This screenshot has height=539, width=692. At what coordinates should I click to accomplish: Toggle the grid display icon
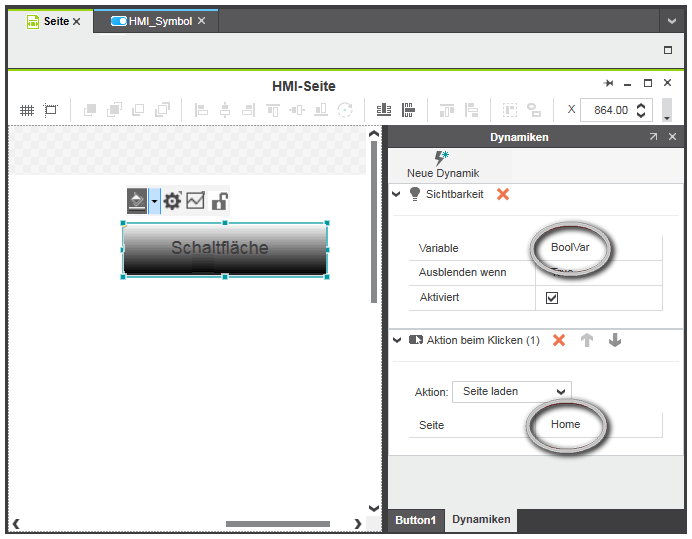click(27, 110)
